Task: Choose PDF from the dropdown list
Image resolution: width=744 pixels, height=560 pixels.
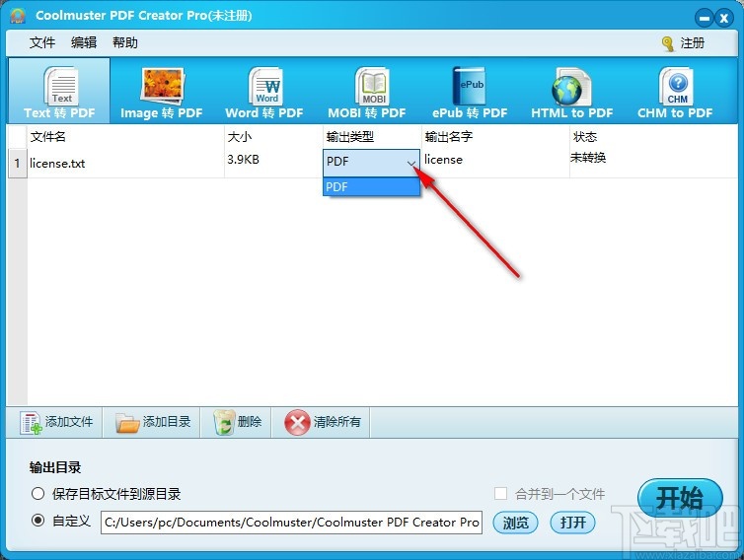Action: tap(371, 186)
